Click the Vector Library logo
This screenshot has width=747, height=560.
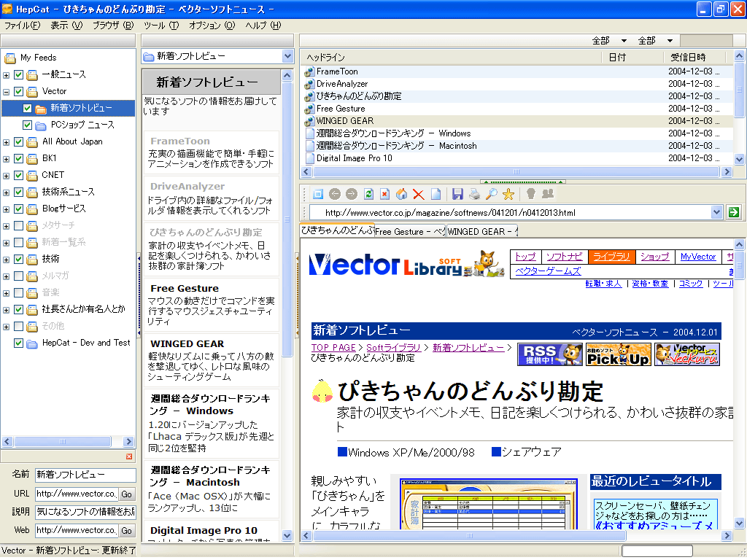click(406, 264)
